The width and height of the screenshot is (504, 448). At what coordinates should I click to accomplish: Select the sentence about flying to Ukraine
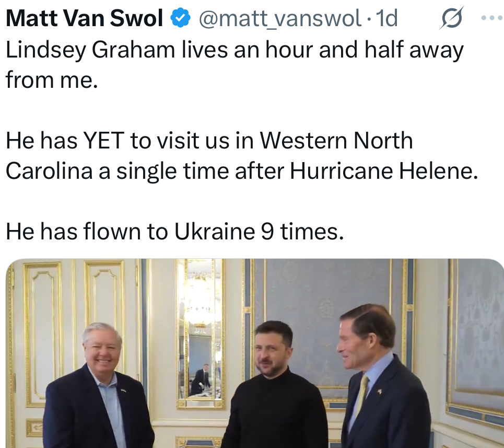[174, 232]
